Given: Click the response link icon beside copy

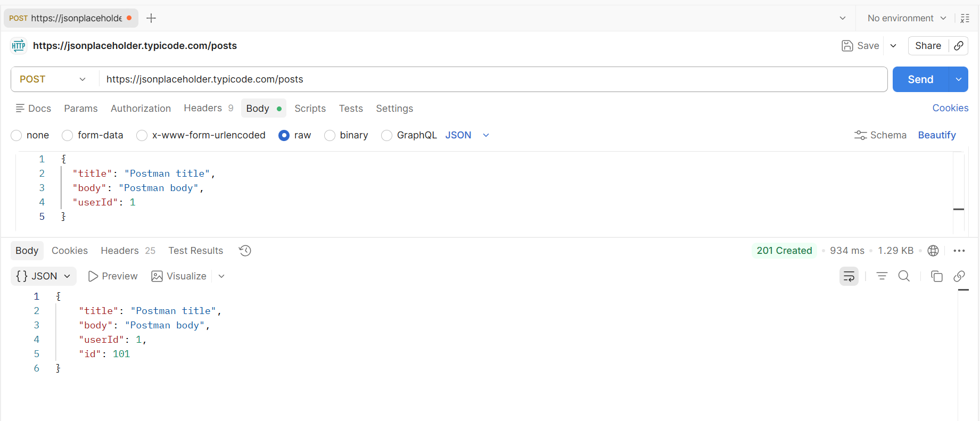Looking at the screenshot, I should click(x=959, y=276).
